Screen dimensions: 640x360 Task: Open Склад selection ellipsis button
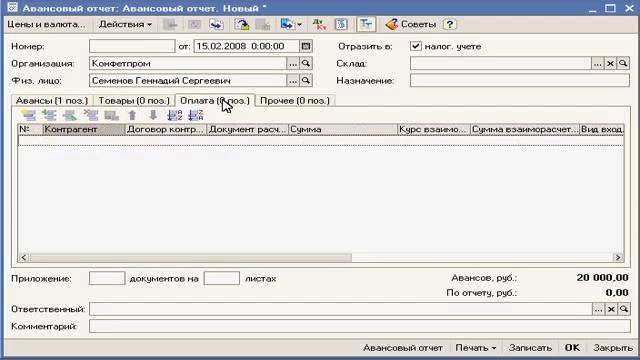598,63
